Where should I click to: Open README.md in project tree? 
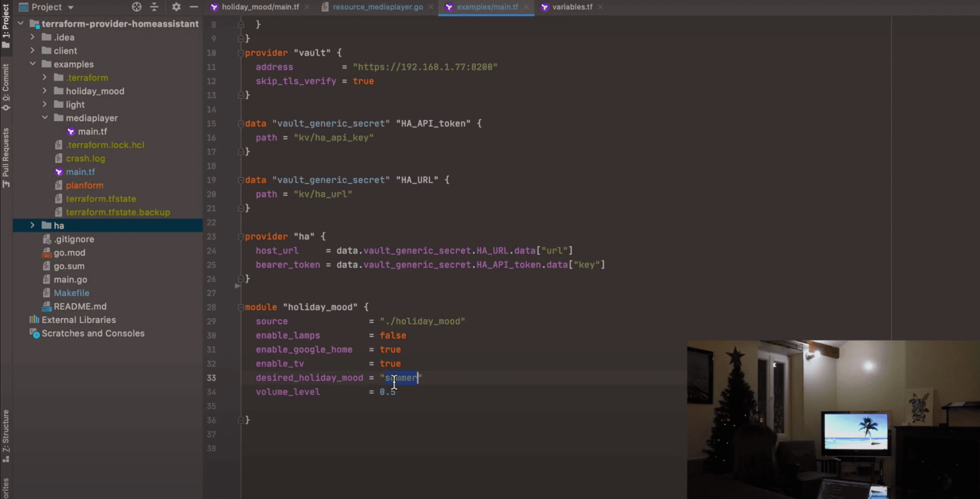pos(80,306)
